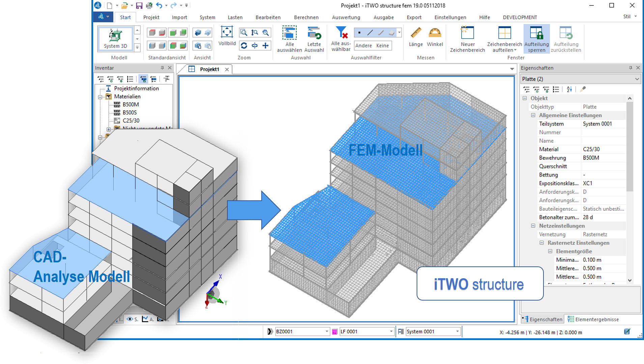Screen dimensions: 644x364
Task: Open the Berechnen ribbon tab
Action: pos(306,17)
